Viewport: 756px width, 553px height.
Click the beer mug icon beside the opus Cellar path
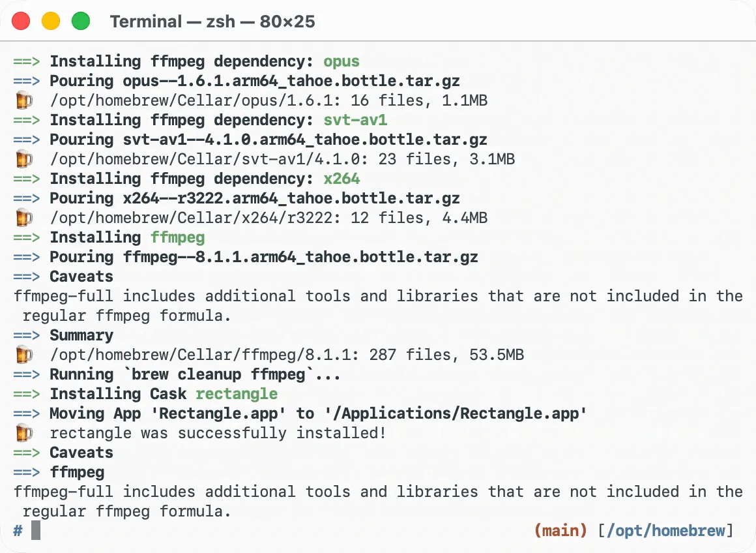point(23,100)
